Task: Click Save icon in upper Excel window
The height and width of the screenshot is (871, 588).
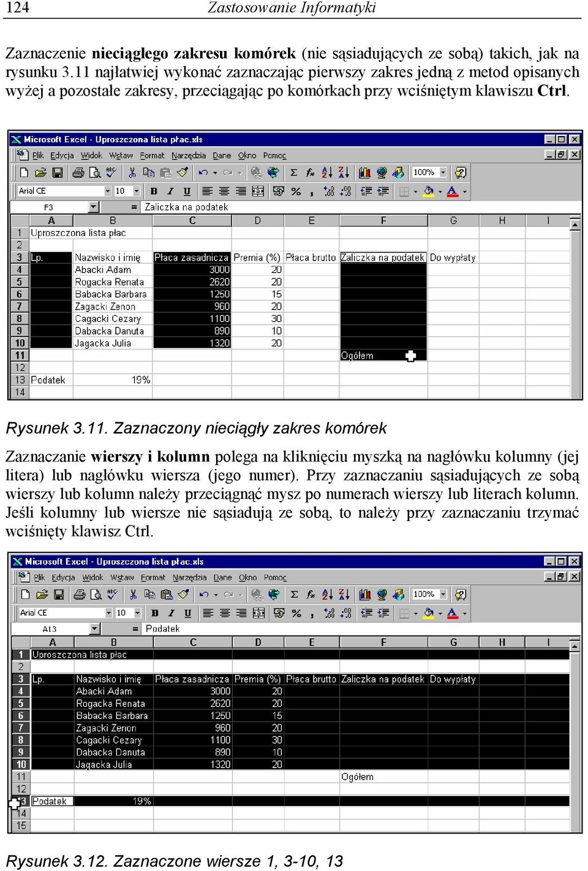Action: pos(57,173)
